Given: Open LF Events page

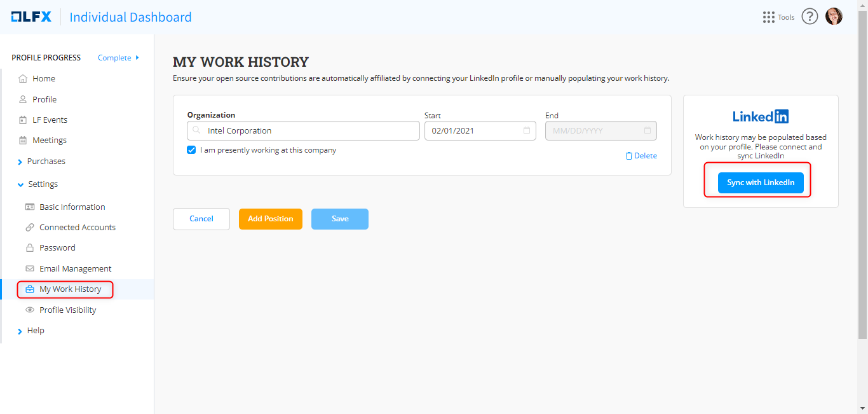Looking at the screenshot, I should click(x=50, y=120).
